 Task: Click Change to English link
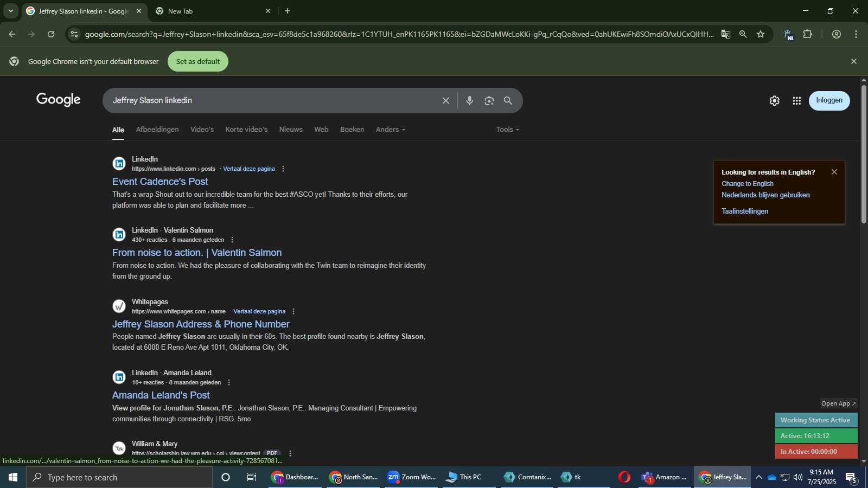[x=747, y=184]
